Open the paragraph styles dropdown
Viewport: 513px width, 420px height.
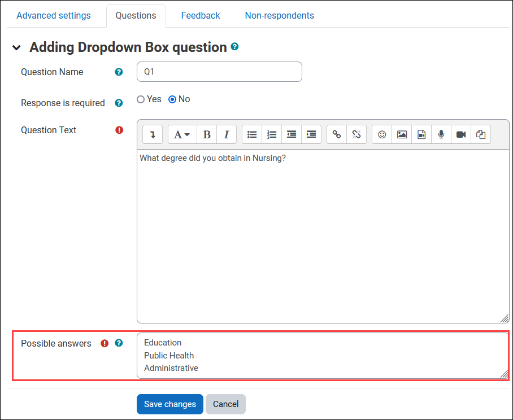pyautogui.click(x=181, y=134)
